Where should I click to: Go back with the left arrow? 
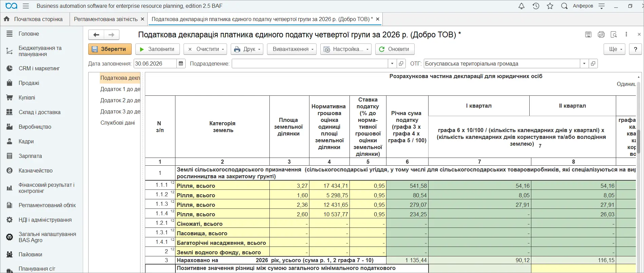96,35
